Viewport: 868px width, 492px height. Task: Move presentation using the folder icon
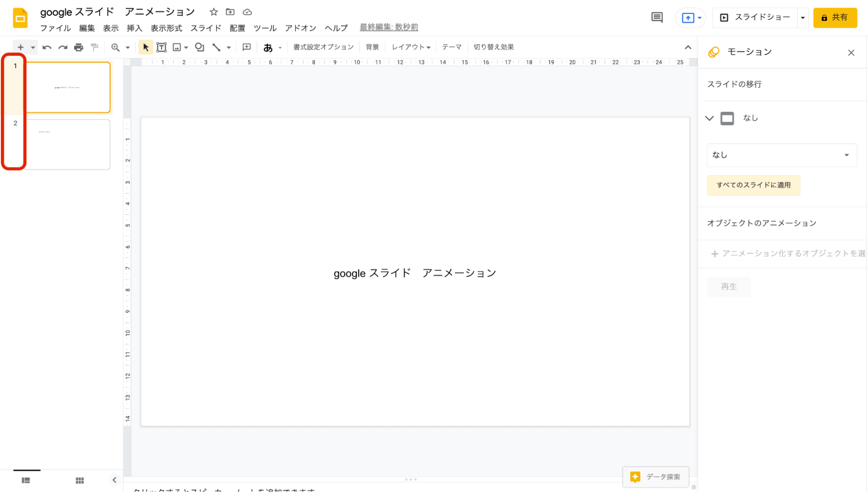point(230,12)
